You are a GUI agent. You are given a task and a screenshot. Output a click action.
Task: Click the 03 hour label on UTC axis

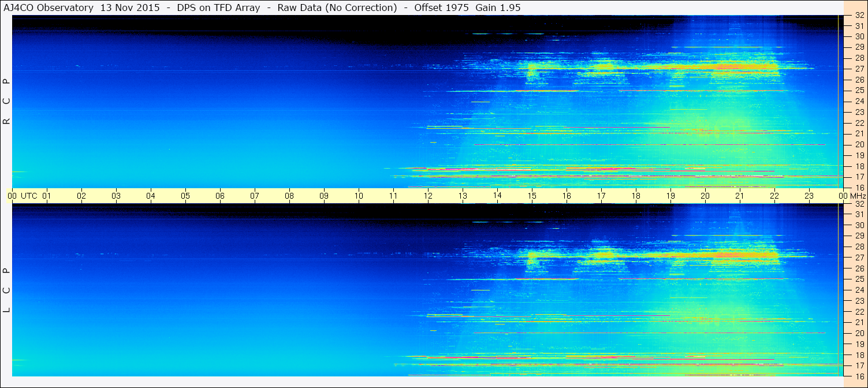(x=116, y=196)
